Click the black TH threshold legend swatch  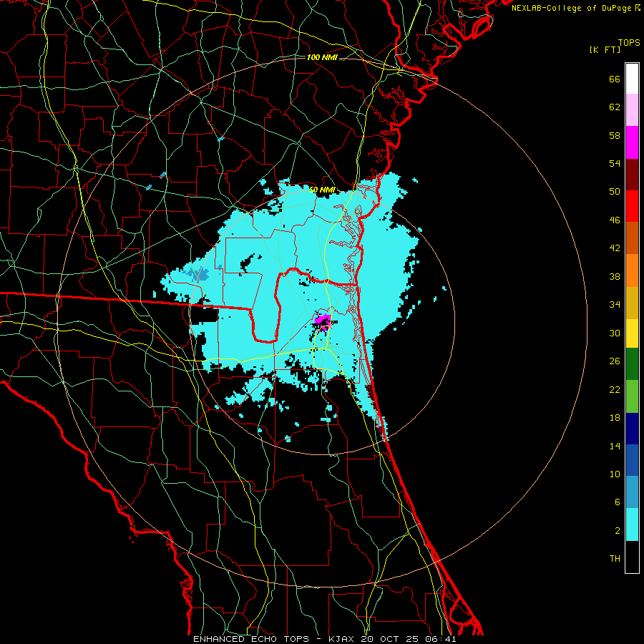[632, 557]
